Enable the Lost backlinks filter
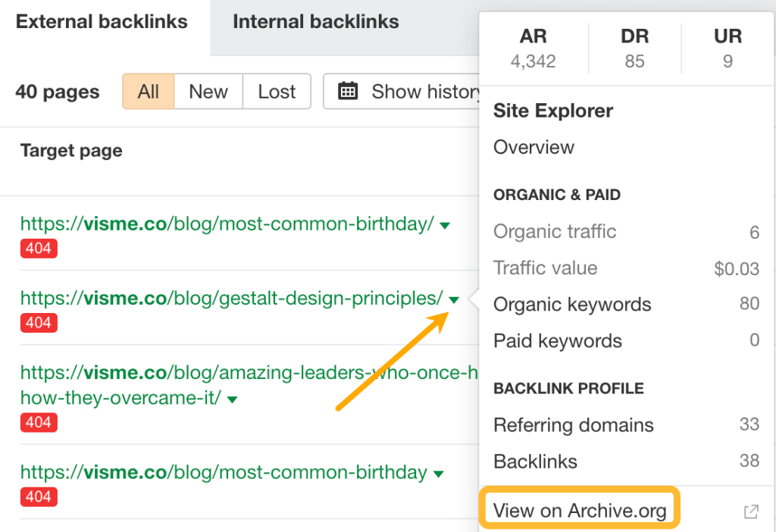Screen dimensions: 776x532 pos(277,91)
